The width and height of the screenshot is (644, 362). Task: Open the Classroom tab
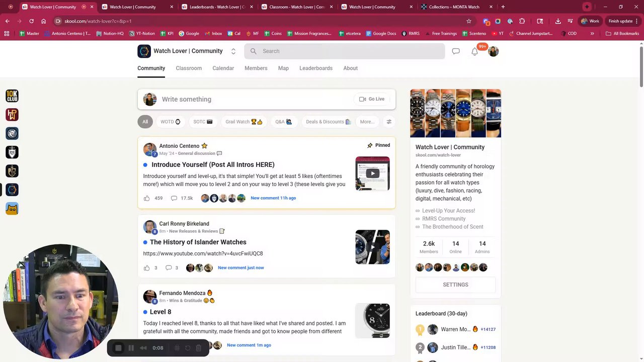pos(189,68)
